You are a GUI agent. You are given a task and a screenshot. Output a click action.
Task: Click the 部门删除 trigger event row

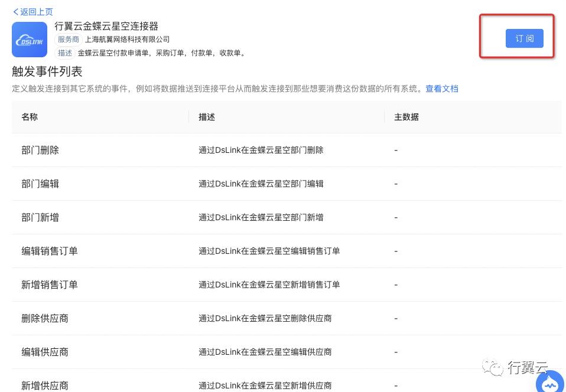coord(40,150)
